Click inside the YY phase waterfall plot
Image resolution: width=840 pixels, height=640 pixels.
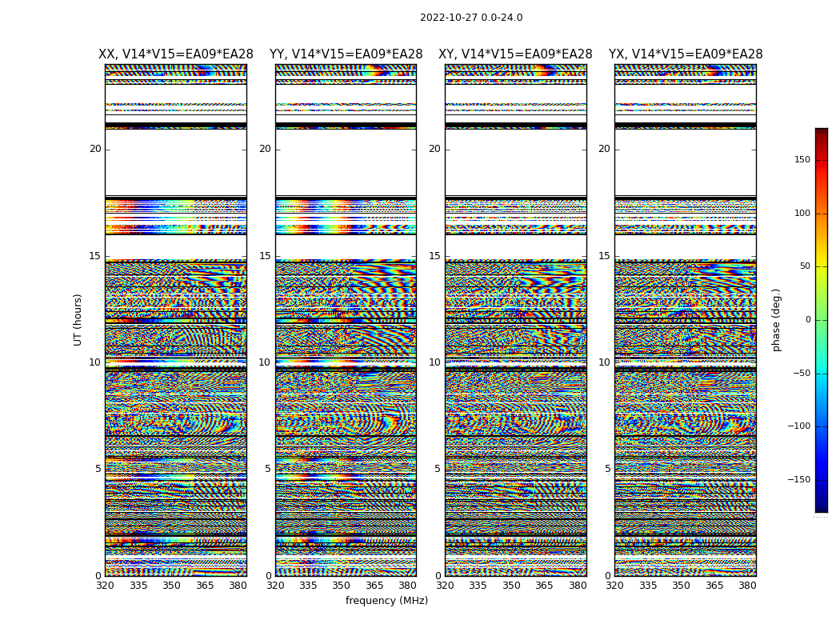tap(346, 320)
